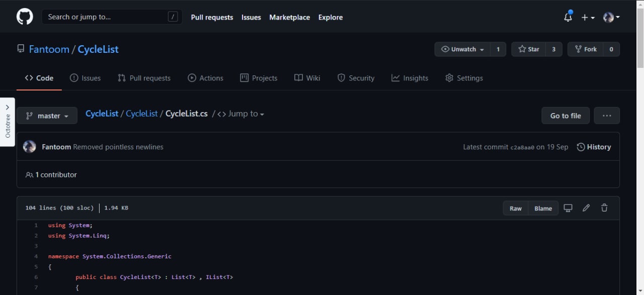
Task: Open 'Removed pointless newlines' commit message
Action: pos(118,147)
